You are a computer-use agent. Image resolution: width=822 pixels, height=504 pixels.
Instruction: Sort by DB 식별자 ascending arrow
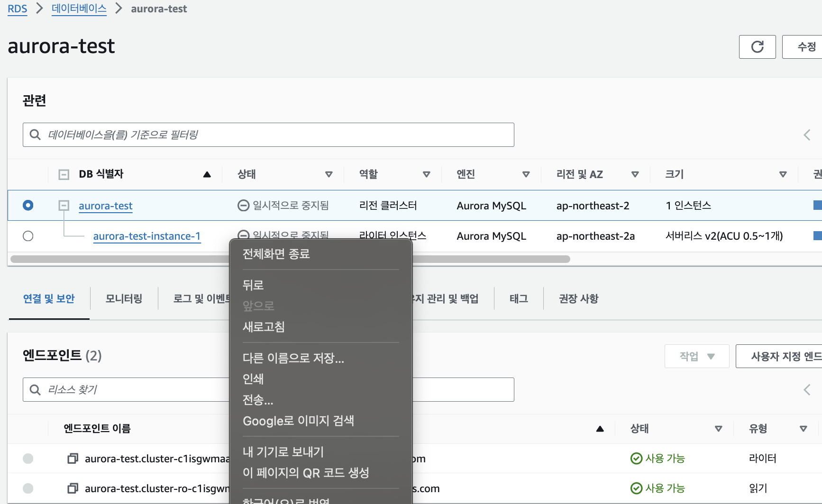coord(207,174)
